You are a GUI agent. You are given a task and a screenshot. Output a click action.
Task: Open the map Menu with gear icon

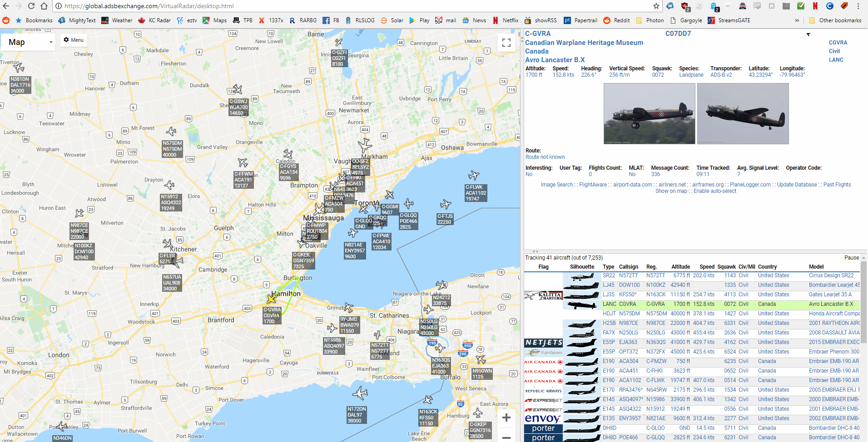[x=74, y=40]
